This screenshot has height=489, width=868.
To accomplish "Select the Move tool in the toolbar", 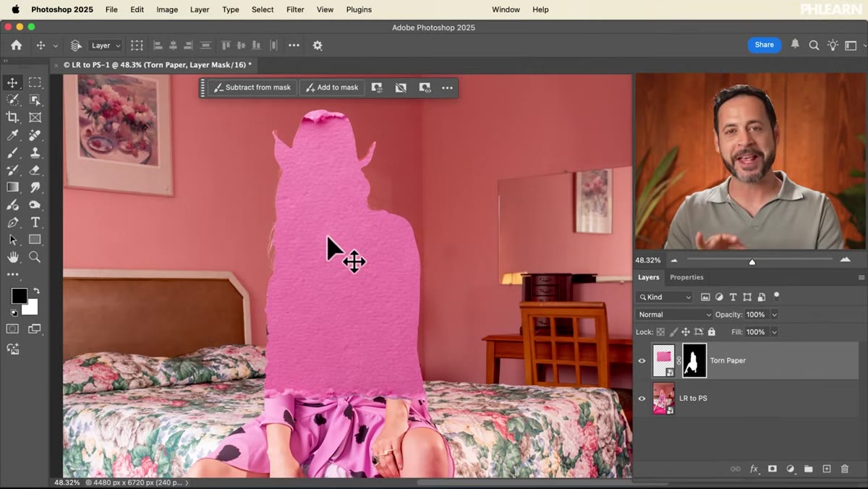I will pos(12,82).
